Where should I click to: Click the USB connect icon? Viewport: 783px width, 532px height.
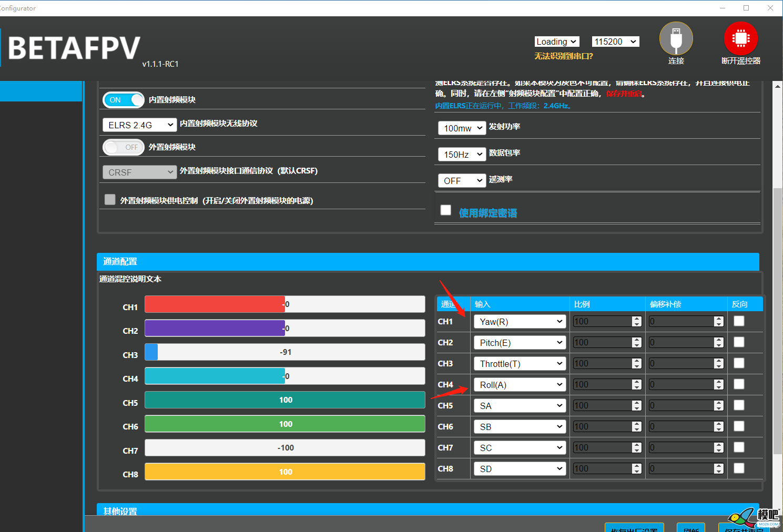[676, 38]
